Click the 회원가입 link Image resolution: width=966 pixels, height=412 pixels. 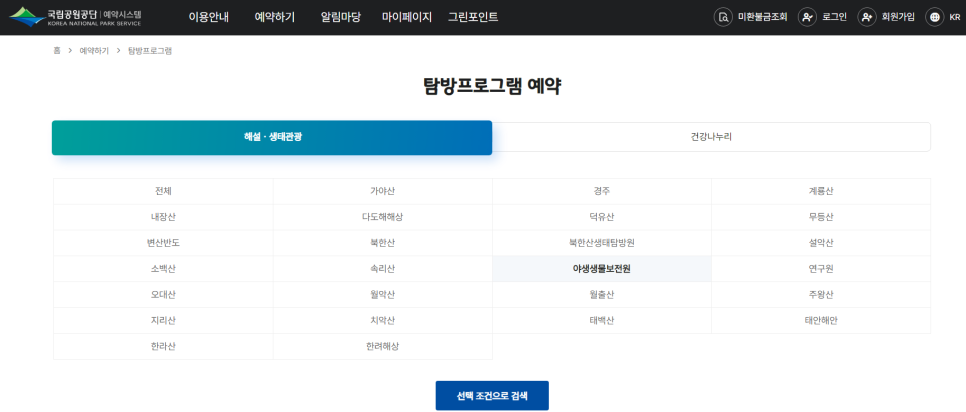tap(898, 17)
